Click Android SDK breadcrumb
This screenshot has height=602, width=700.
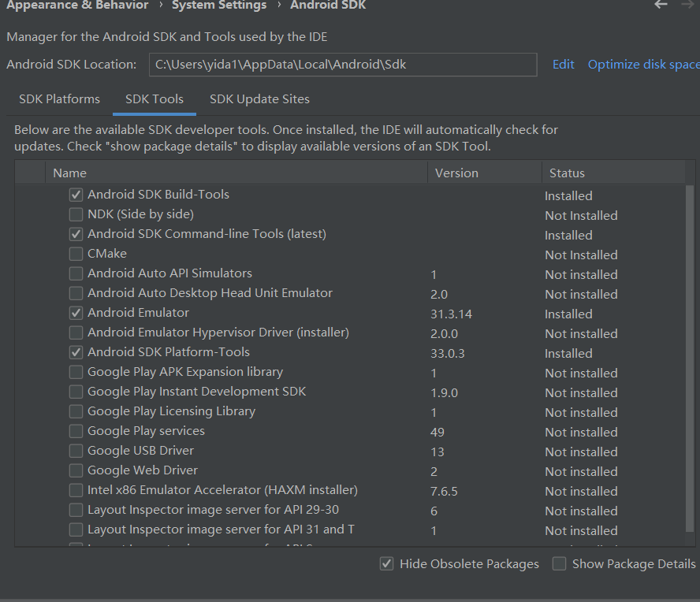328,5
